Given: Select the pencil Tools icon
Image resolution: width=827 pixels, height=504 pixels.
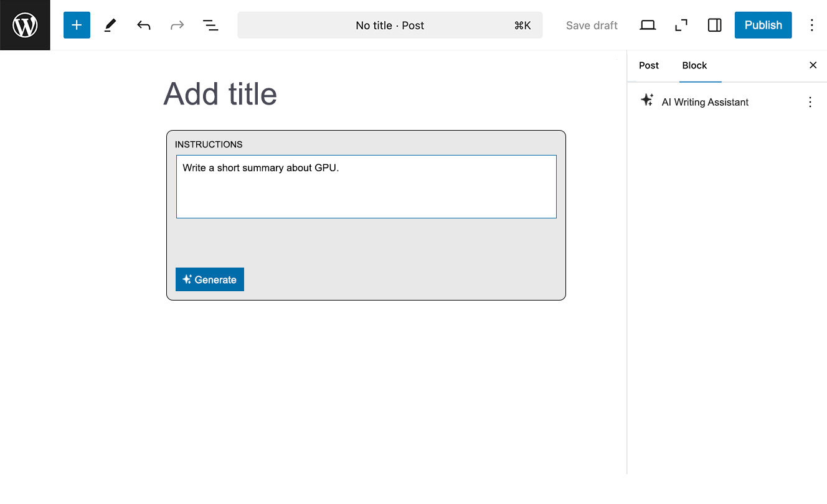Looking at the screenshot, I should [x=110, y=25].
